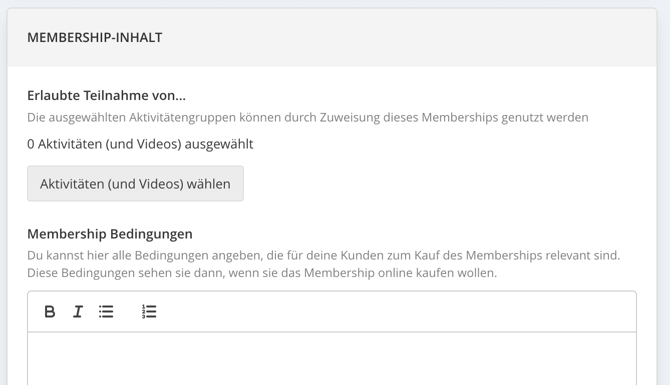
Task: Click the Aktivitäten (und Videos) wählen button
Action: 135,184
